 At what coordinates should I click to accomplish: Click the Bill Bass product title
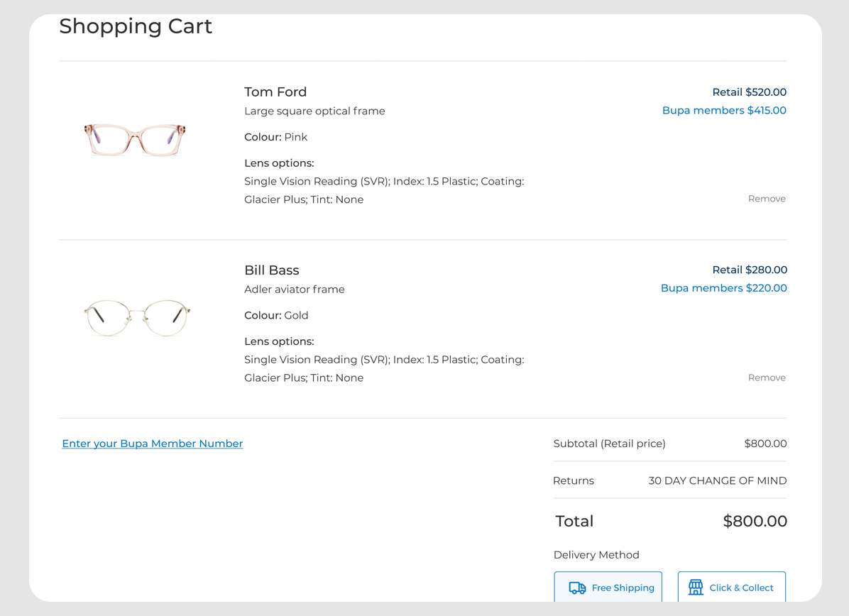271,270
